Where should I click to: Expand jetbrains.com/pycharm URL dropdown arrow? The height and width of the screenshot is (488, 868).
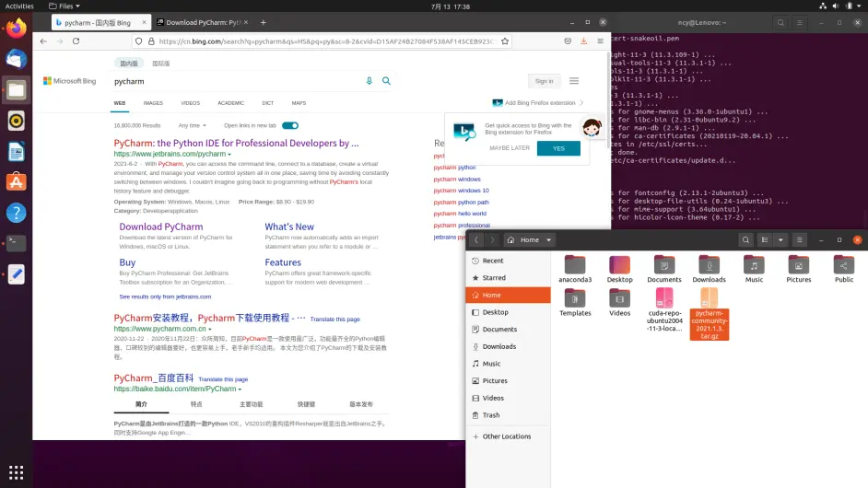click(229, 155)
